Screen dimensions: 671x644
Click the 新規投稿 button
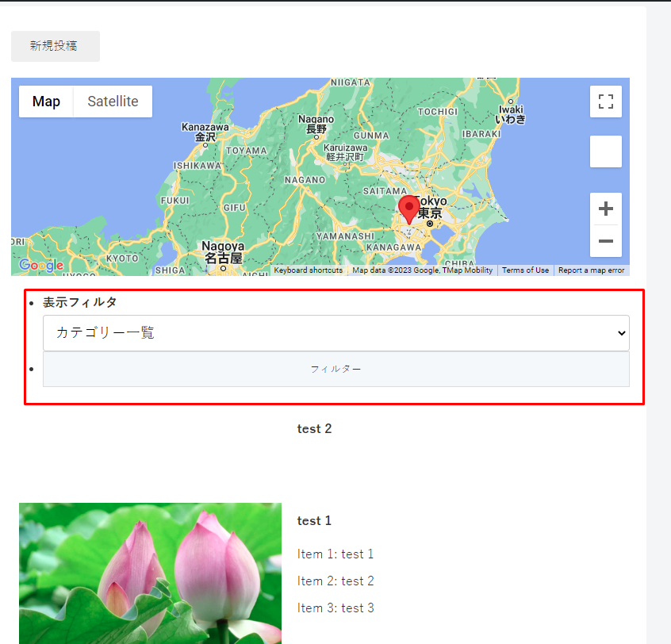tap(56, 46)
